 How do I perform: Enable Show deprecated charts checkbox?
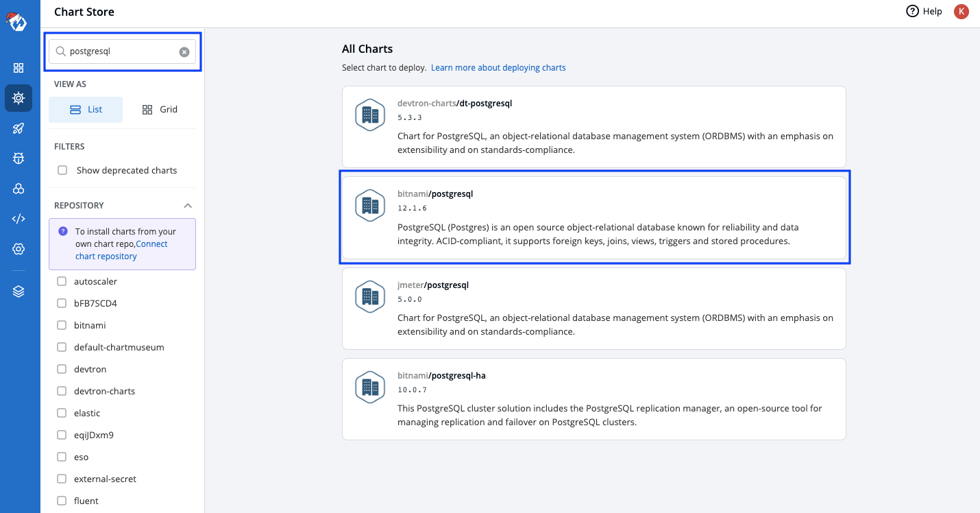point(62,170)
